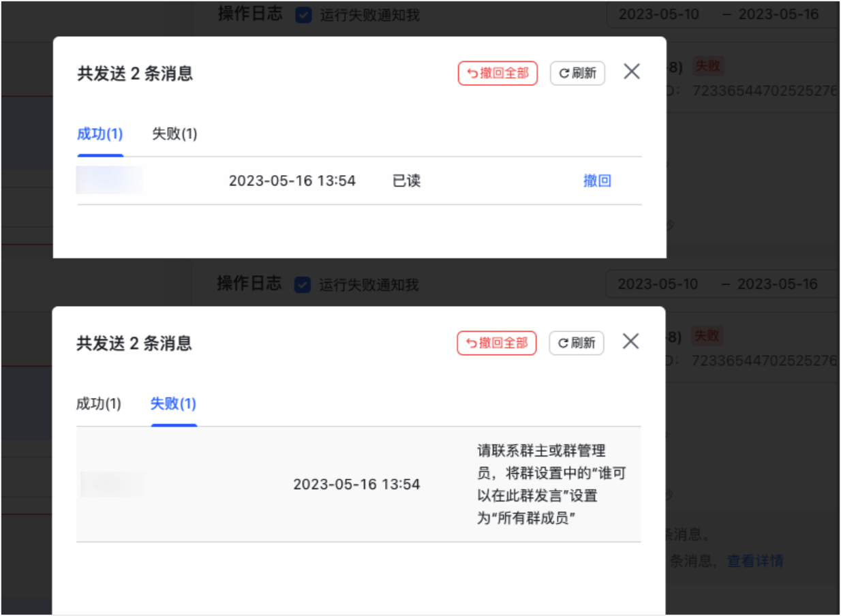Switch to the 失败(1) tab in top dialog

[x=173, y=134]
